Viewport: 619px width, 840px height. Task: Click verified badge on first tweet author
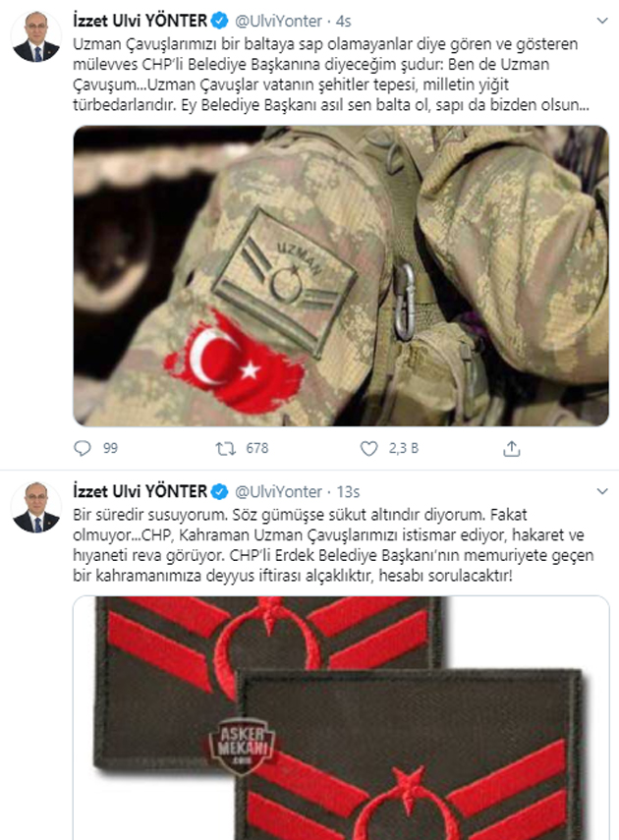click(219, 21)
